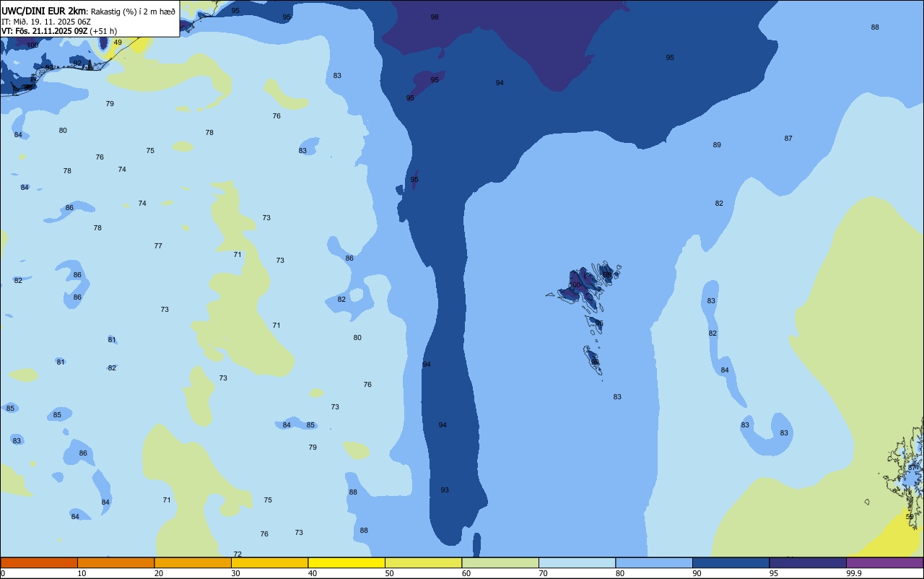
Task: Click the 0–10 dark orange legend swatch
Action: [39, 562]
